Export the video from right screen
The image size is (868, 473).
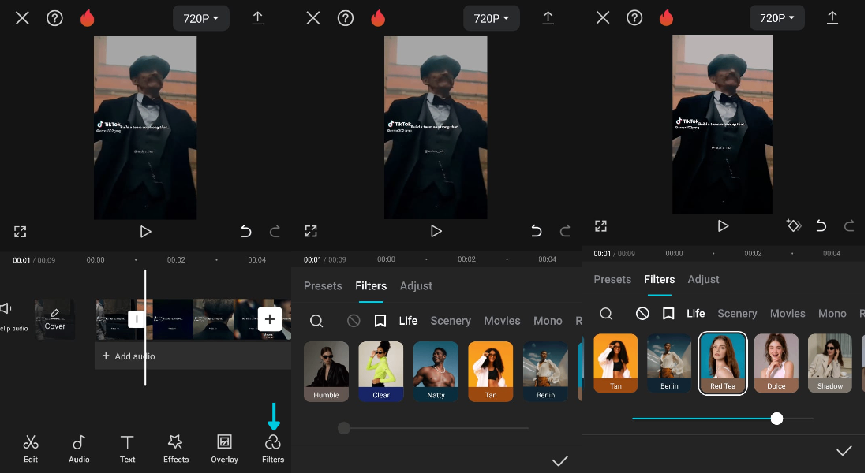pyautogui.click(x=832, y=17)
